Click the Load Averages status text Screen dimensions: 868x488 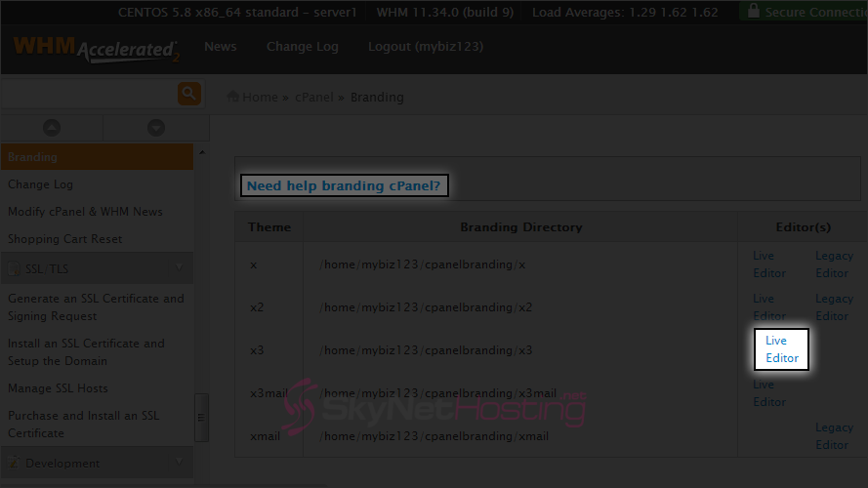coord(625,12)
